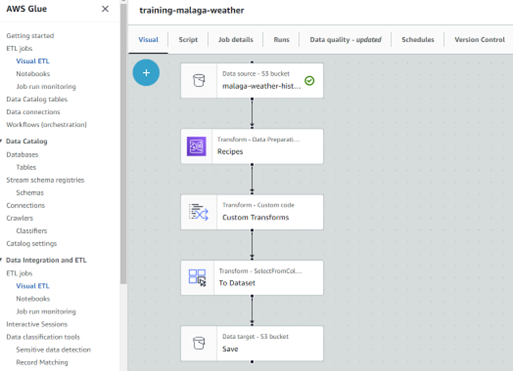Viewport: 513px width, 371px height.
Task: Go to Crawlers
Action: (20, 218)
